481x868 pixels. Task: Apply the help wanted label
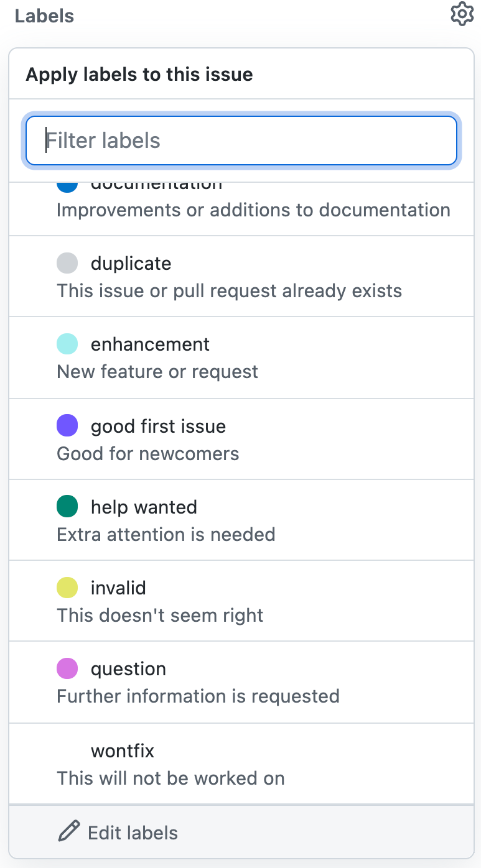click(x=241, y=520)
